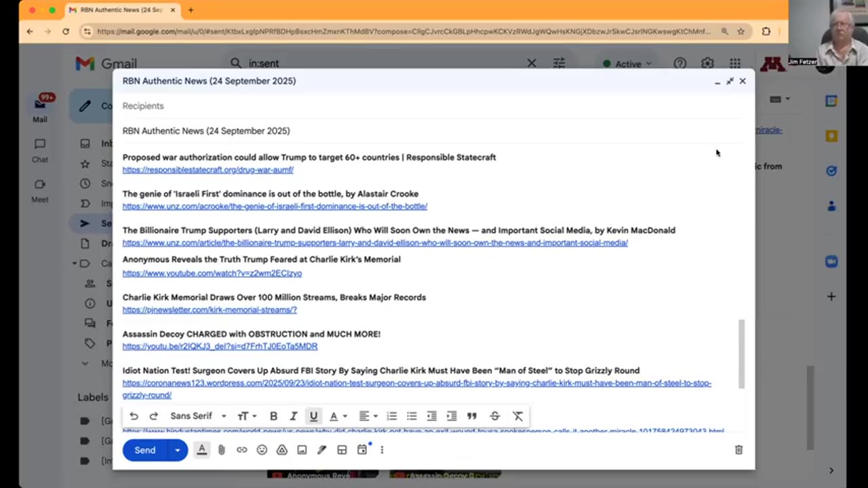
Task: Open more compose options menu
Action: click(382, 450)
